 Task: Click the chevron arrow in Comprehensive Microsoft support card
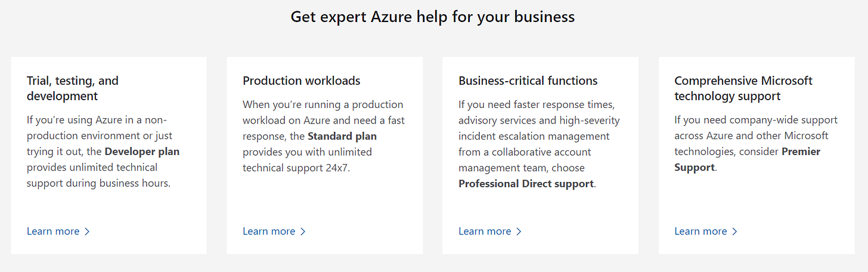pos(734,231)
